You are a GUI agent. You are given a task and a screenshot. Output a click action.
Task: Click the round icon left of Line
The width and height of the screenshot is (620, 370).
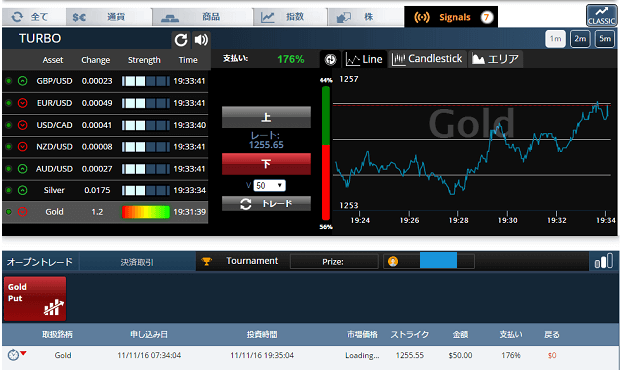pos(330,59)
